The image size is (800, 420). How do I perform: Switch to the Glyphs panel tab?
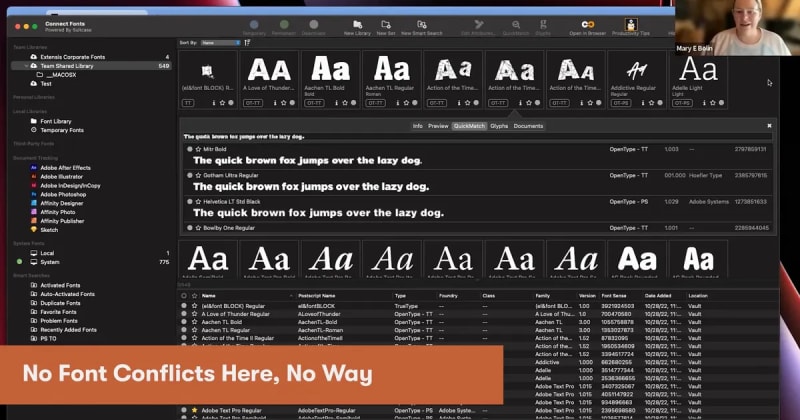coord(499,126)
